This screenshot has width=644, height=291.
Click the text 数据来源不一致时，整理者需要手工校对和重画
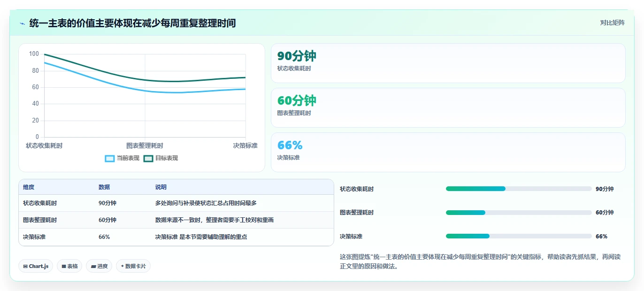tap(215, 220)
